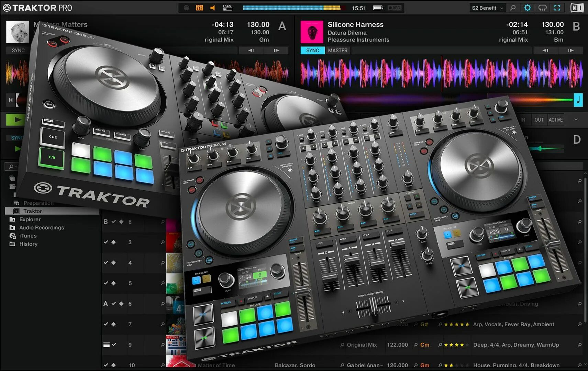588x371 pixels.
Task: Click the History list icon in tree
Action: (x=12, y=244)
